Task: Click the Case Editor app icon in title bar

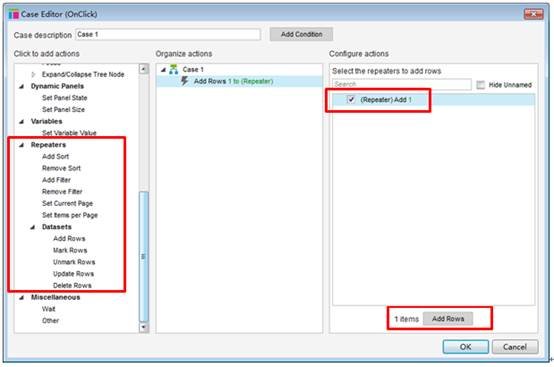Action: (13, 14)
